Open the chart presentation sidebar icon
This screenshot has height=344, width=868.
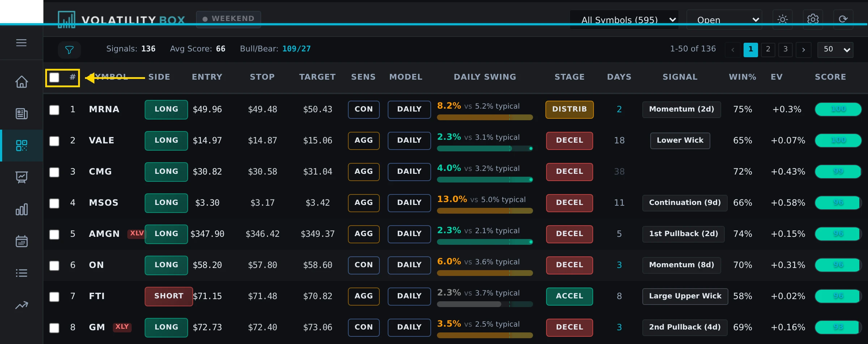pyautogui.click(x=22, y=177)
